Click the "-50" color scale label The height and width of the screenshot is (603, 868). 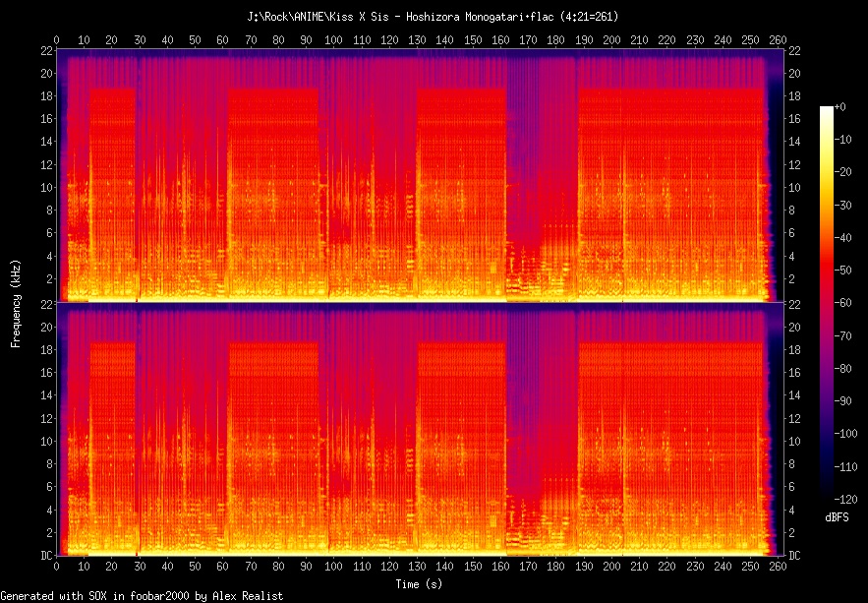point(842,271)
